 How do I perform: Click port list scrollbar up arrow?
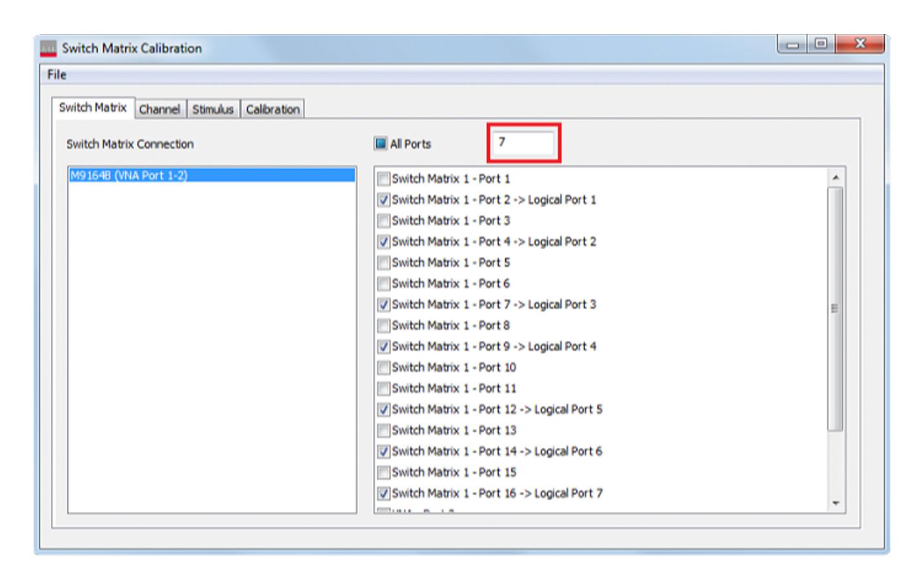click(x=836, y=177)
